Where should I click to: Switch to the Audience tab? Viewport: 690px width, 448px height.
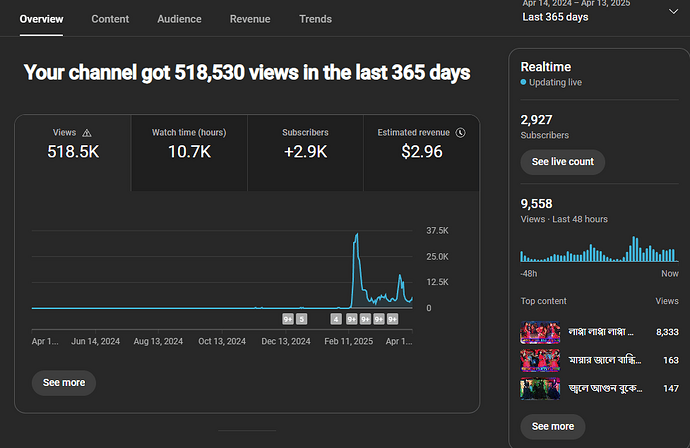pos(179,19)
